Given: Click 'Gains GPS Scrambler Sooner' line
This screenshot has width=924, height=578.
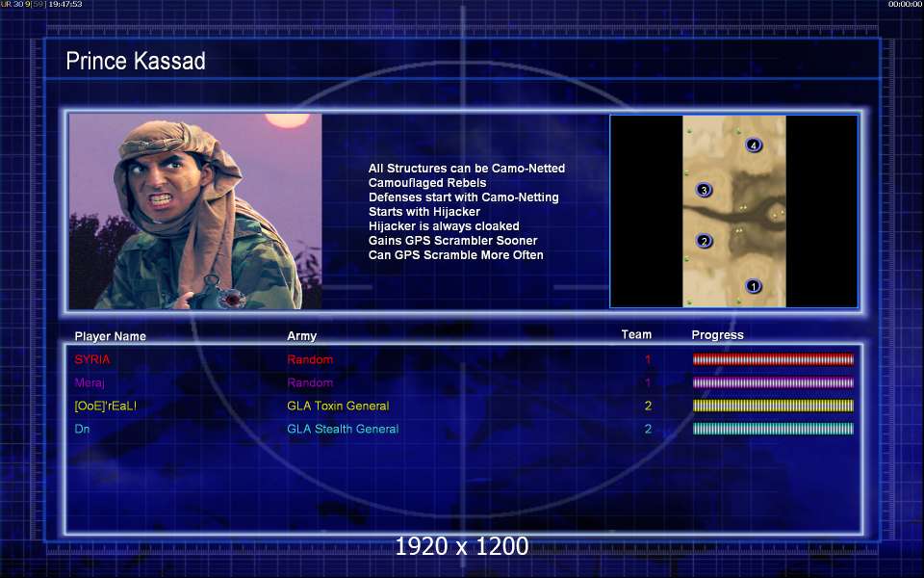Looking at the screenshot, I should click(x=452, y=241).
